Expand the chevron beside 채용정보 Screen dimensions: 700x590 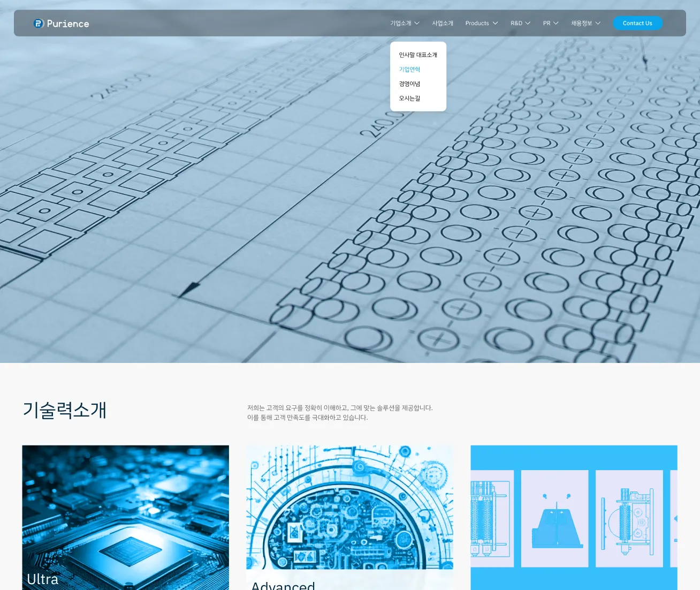tap(598, 23)
